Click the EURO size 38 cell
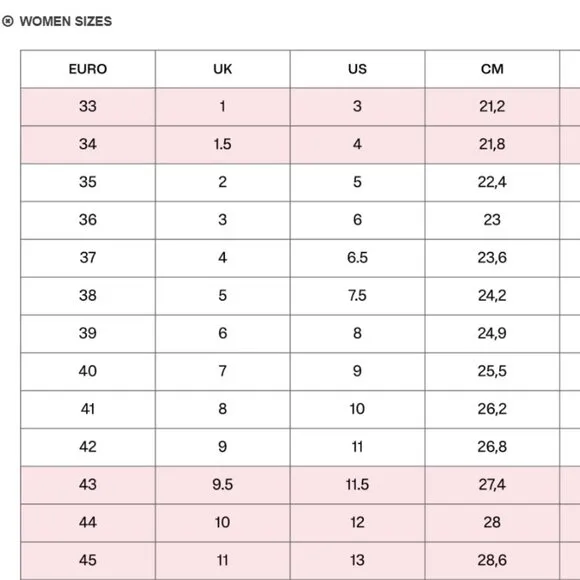 (x=88, y=296)
